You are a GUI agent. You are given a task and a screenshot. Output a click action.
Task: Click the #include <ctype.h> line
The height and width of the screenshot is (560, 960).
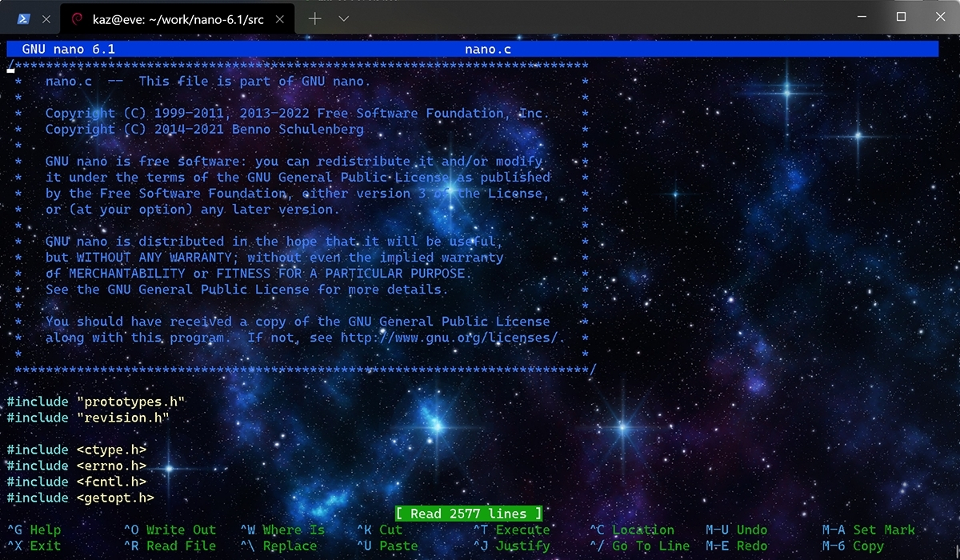(77, 450)
